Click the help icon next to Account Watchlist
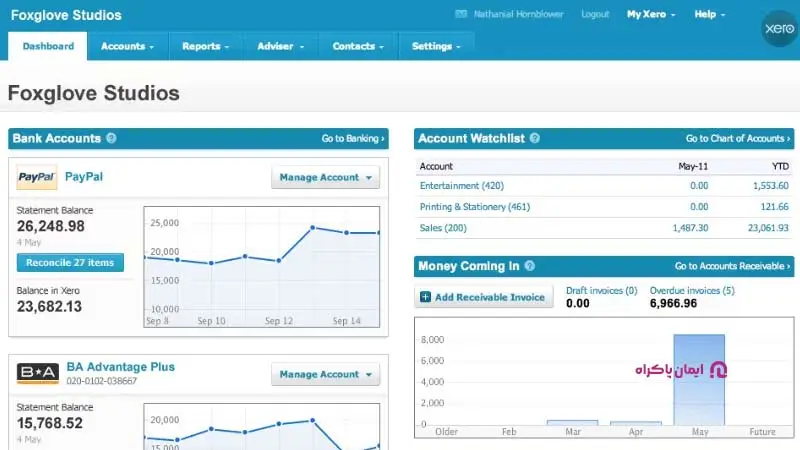 [534, 138]
